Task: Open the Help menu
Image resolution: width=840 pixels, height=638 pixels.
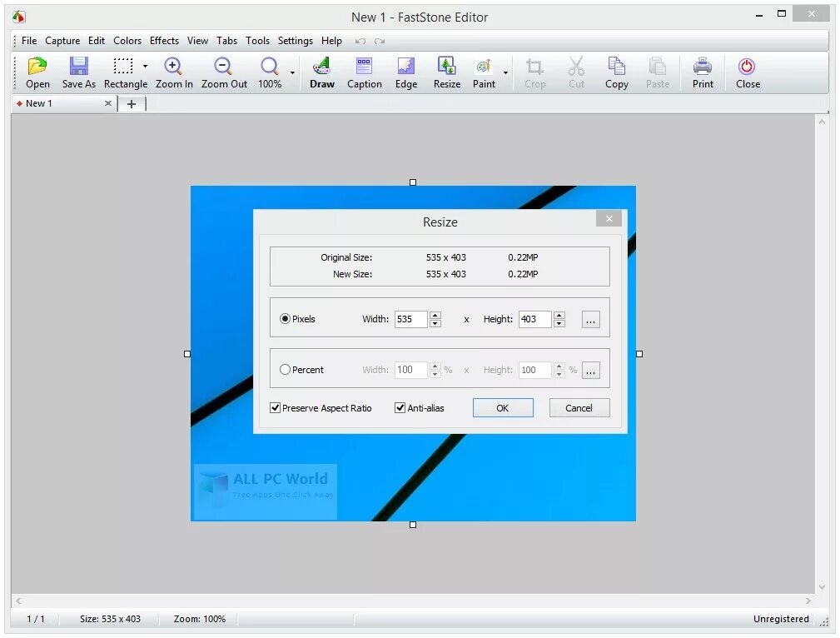Action: 331,41
